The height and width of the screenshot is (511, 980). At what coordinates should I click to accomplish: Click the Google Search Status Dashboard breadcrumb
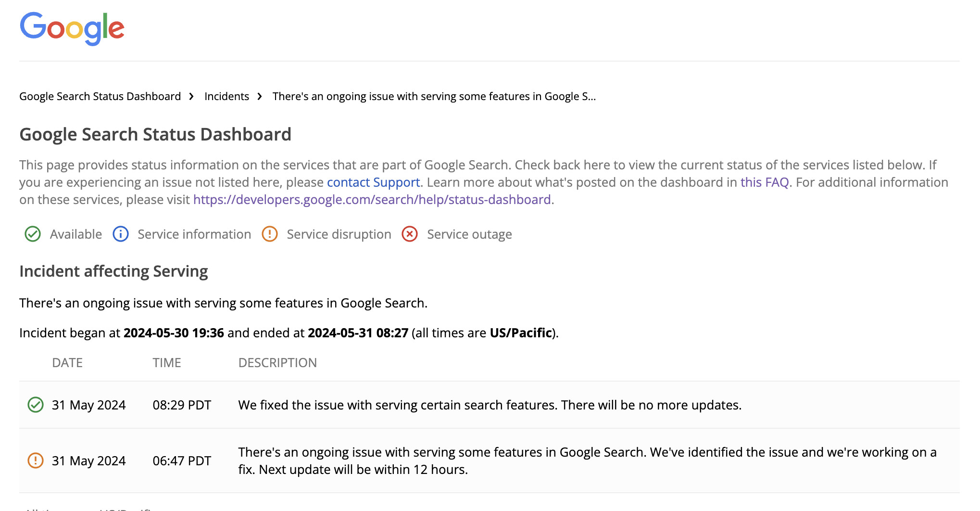[x=100, y=96]
